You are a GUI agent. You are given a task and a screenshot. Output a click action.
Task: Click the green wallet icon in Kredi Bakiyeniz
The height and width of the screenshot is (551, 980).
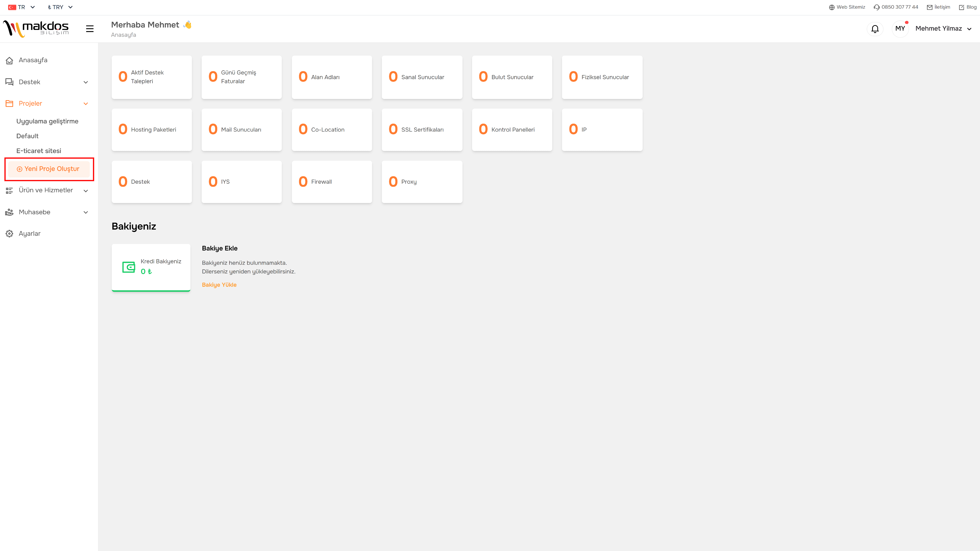[128, 267]
